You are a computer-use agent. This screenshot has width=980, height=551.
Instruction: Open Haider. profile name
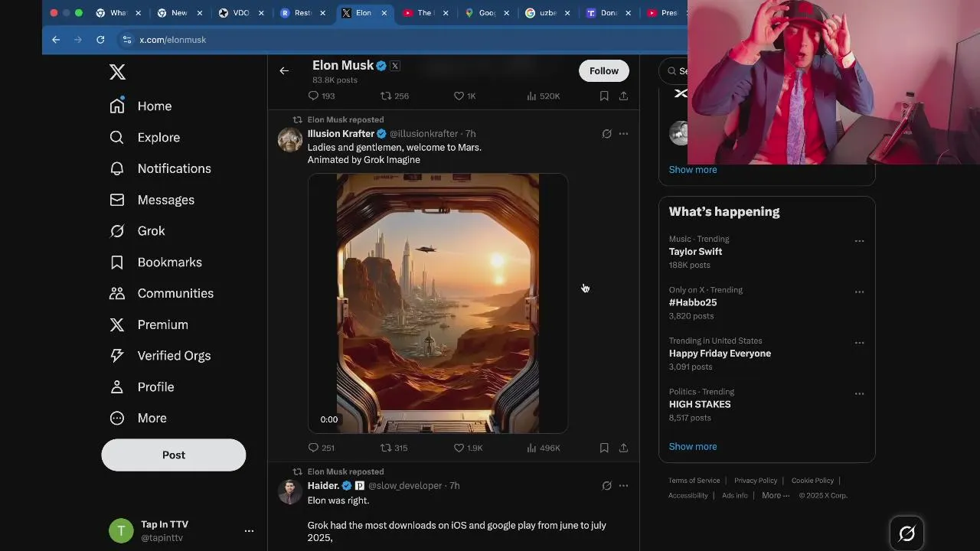323,485
